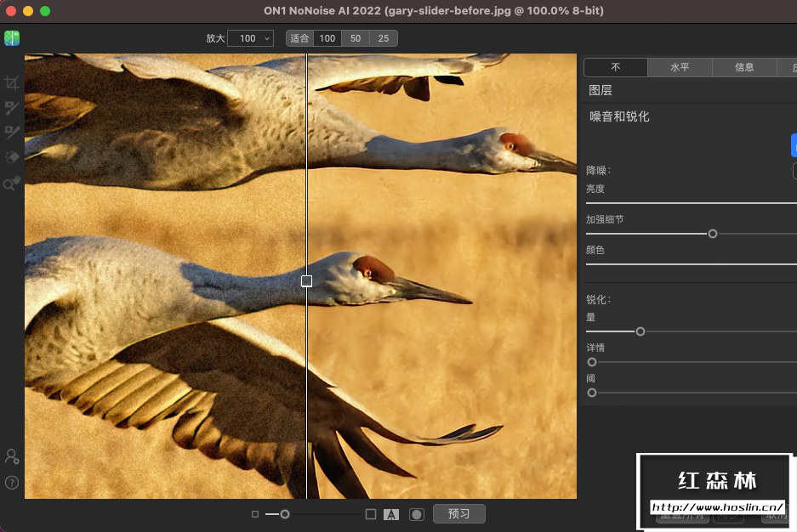Click the thumbnail size slider handle
This screenshot has height=532, width=797.
(x=285, y=514)
